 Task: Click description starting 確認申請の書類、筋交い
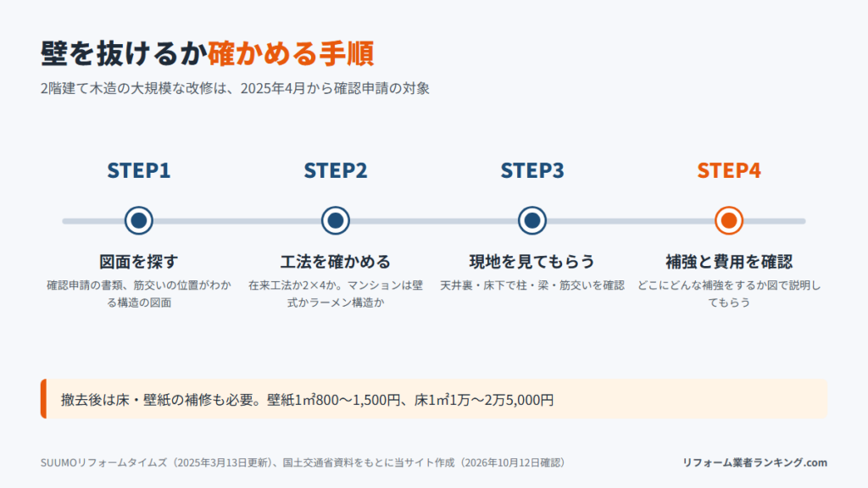138,294
